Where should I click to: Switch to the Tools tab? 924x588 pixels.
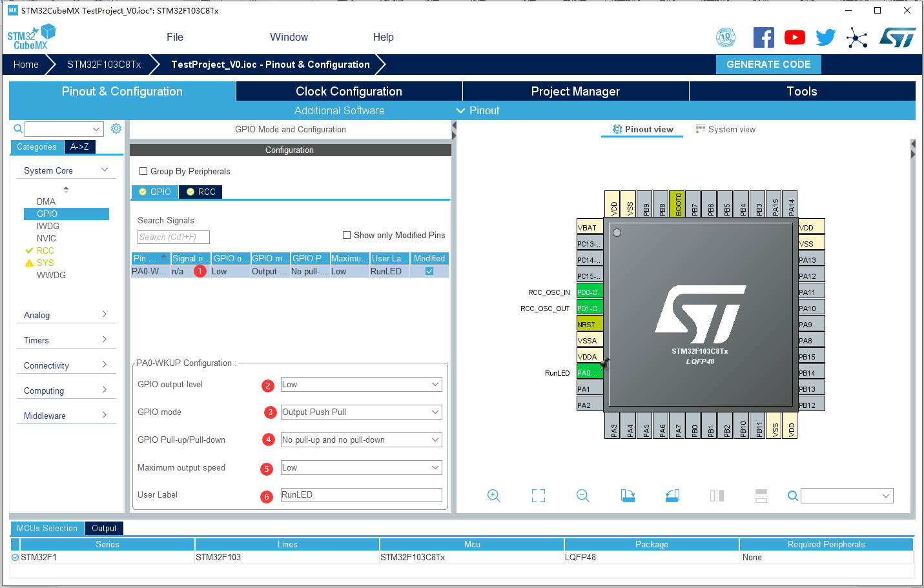pos(802,91)
